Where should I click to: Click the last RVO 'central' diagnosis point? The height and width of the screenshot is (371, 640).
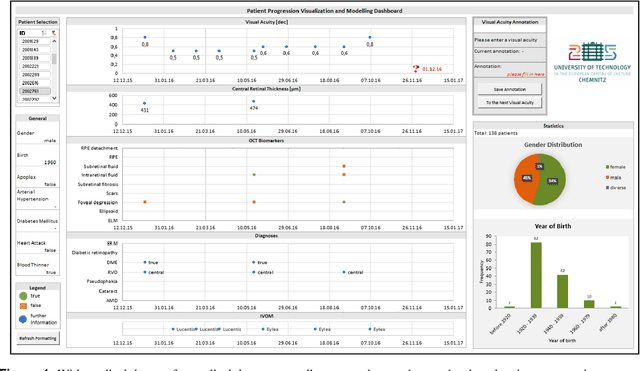point(344,272)
